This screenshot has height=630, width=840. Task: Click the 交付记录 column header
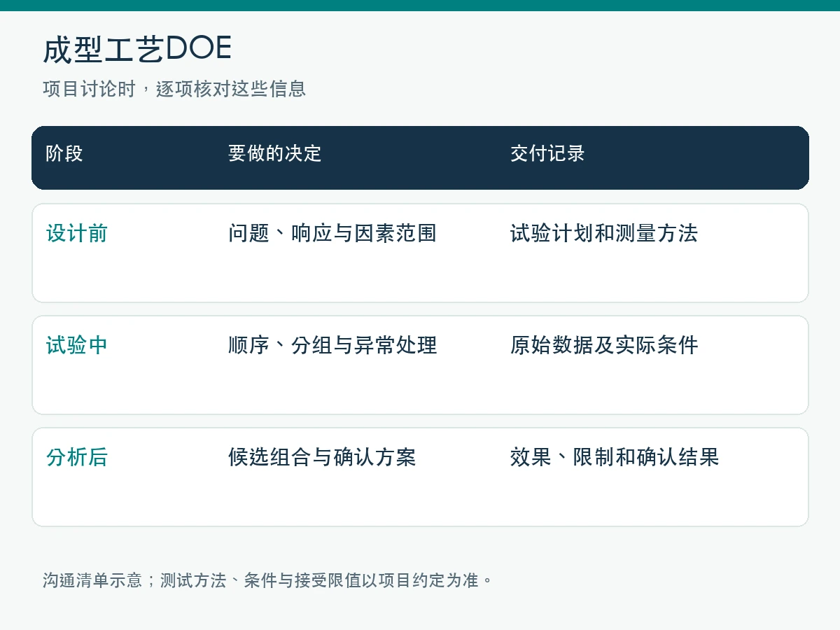pos(547,153)
